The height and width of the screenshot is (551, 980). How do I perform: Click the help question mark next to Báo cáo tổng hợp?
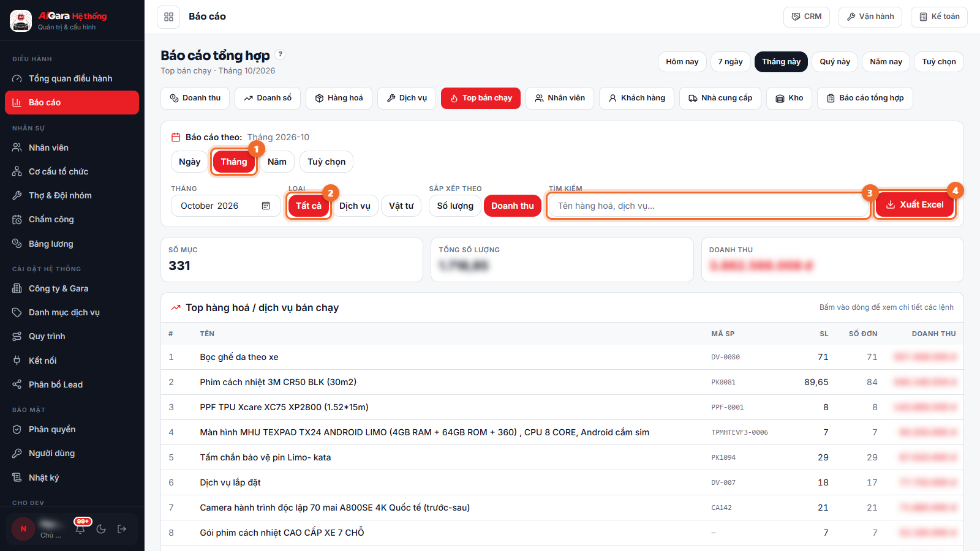coord(281,54)
